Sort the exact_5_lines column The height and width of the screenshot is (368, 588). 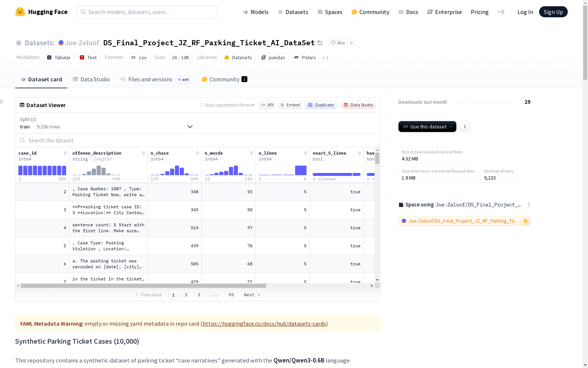tap(359, 153)
